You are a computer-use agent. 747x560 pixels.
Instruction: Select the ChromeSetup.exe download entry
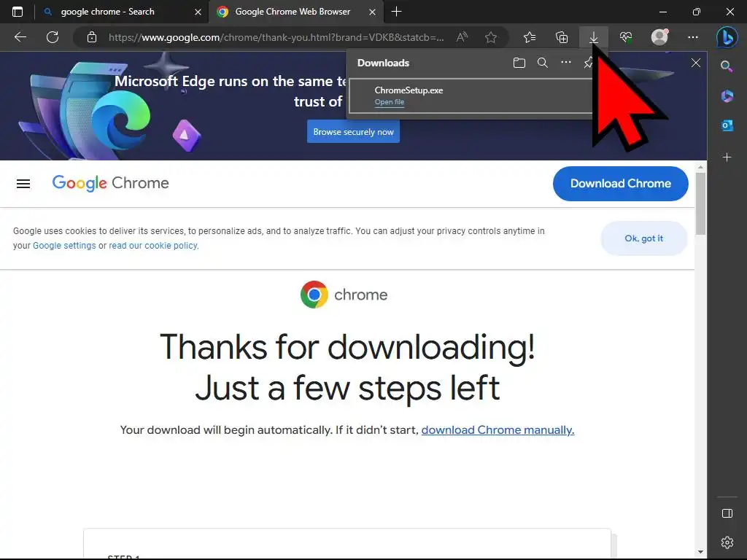click(472, 96)
